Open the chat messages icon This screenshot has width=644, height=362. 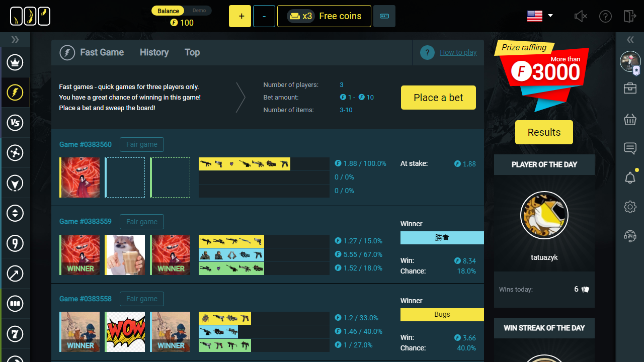[630, 148]
